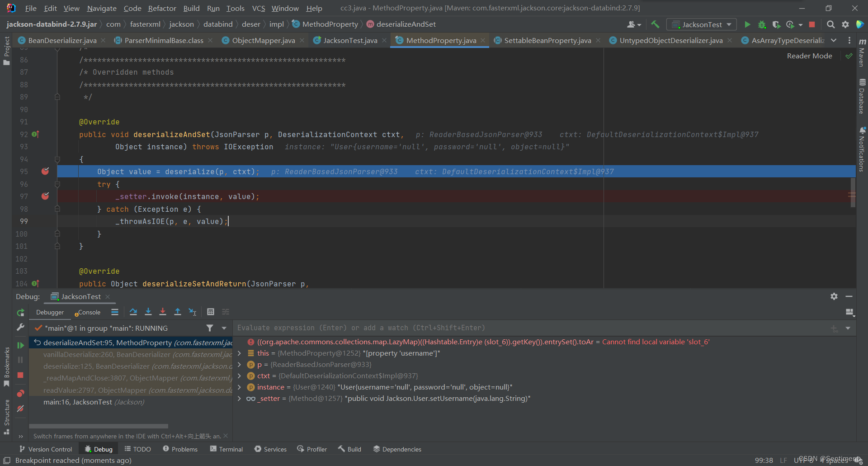Expand the 'ctxt' variable node
Viewport: 868px width, 466px height.
[x=239, y=376]
